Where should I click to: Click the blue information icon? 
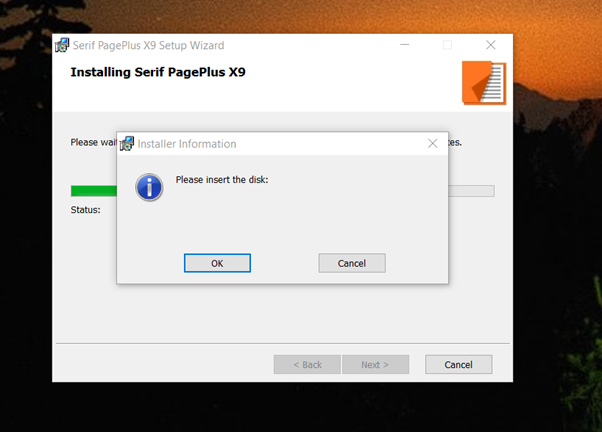click(149, 187)
